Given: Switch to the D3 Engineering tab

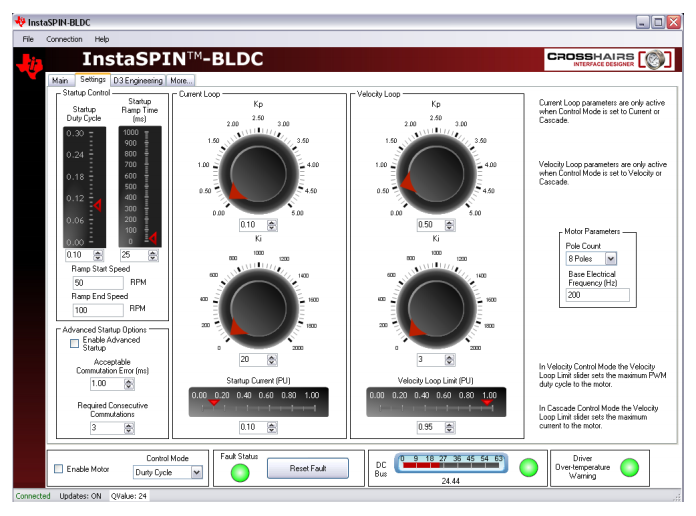Looking at the screenshot, I should [138, 80].
